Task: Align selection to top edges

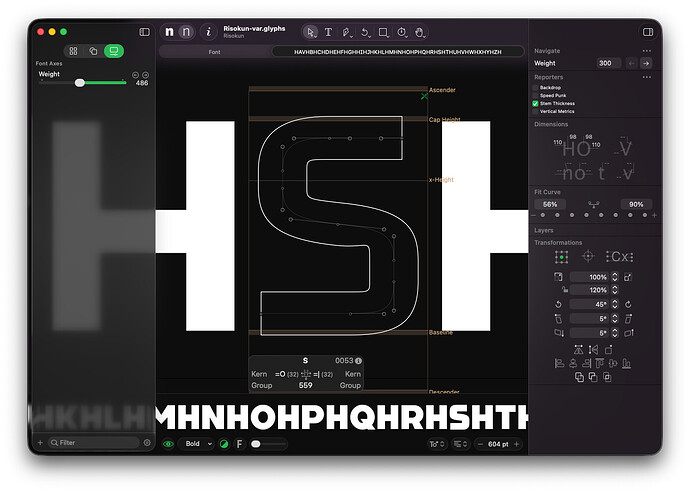Action: pos(599,363)
